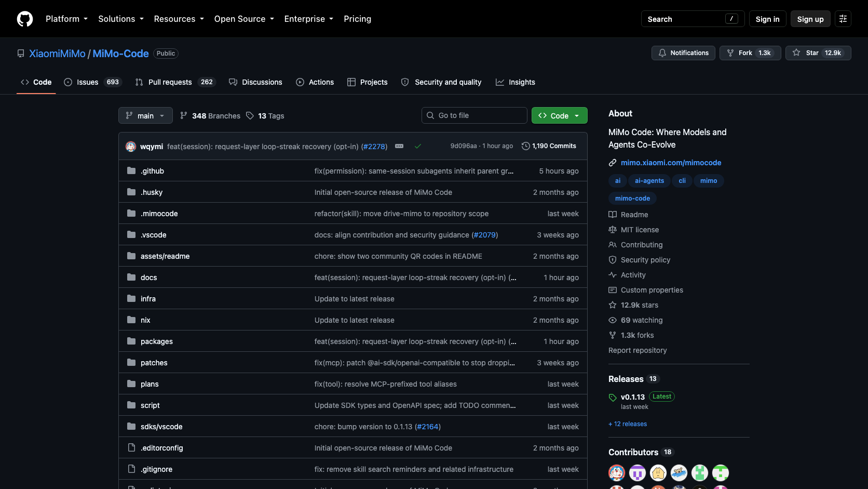
Task: Click the Security policy shield icon
Action: [613, 260]
